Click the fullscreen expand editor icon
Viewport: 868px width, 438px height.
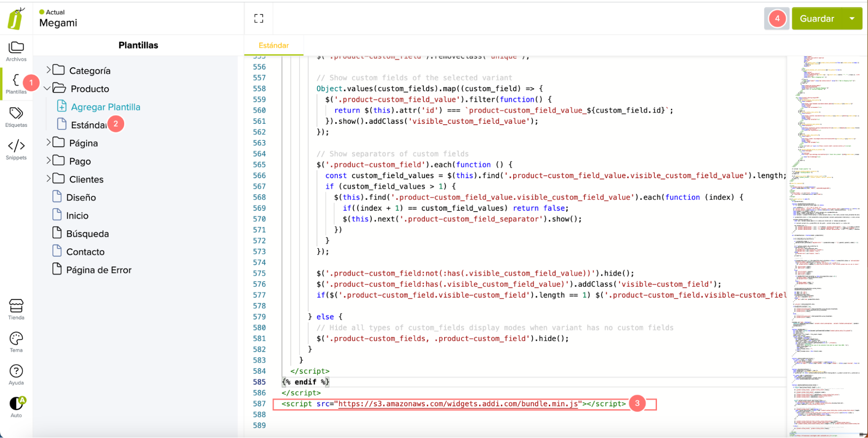coord(259,18)
